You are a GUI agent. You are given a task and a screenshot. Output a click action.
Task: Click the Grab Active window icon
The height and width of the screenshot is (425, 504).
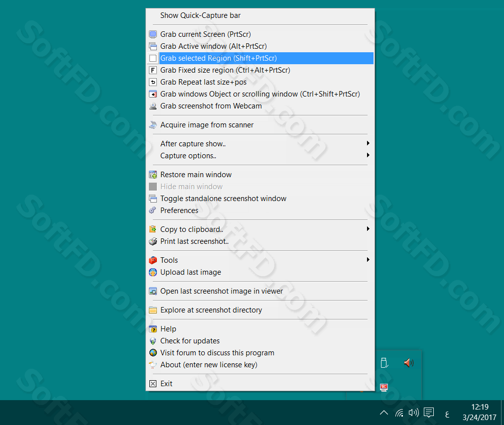153,46
